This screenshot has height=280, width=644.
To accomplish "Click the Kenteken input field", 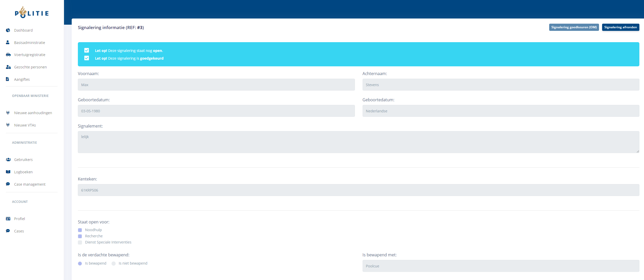I will tap(358, 190).
